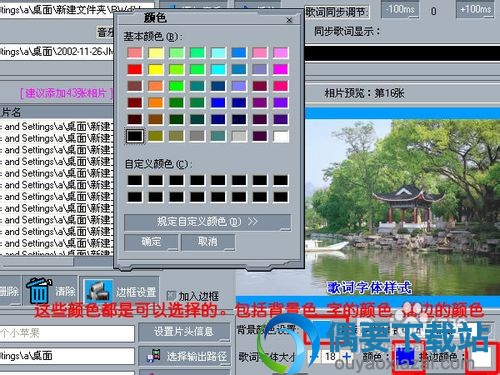500x375 pixels.
Task: Cancel color dialog with 取消 button
Action: [208, 242]
